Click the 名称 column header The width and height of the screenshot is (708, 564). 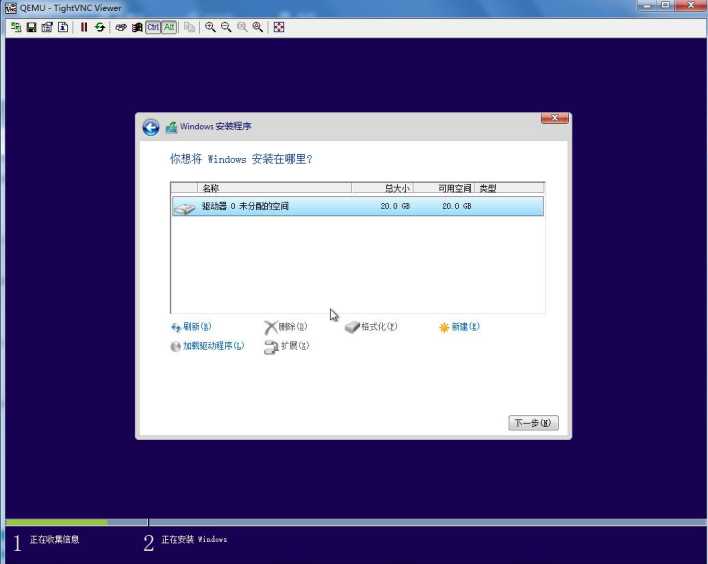tap(275, 188)
